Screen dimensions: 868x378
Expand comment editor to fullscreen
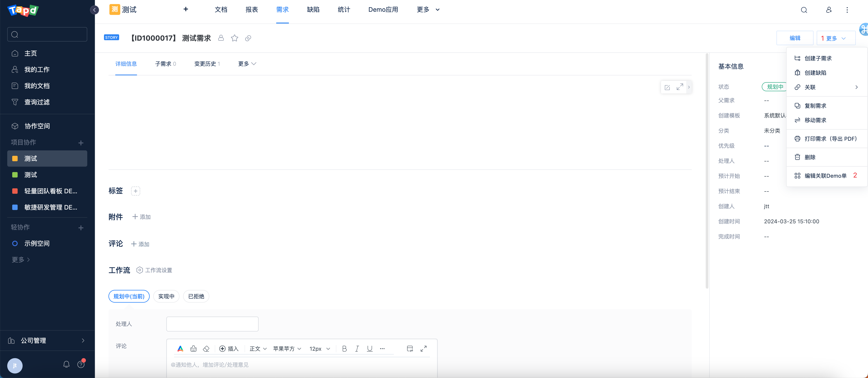424,349
